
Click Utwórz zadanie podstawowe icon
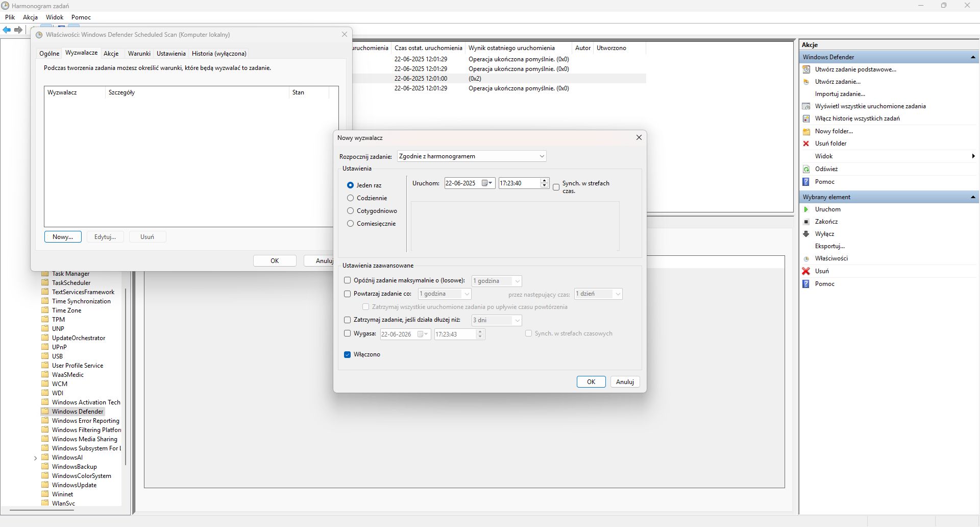tap(806, 69)
